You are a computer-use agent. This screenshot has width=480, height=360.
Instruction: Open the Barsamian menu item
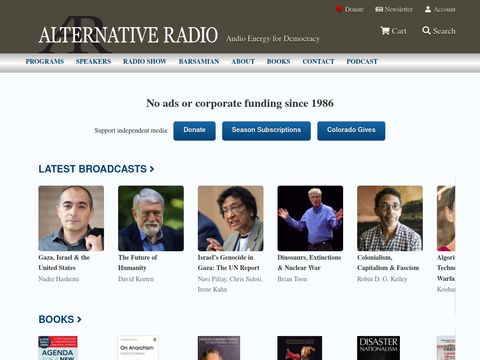pyautogui.click(x=199, y=61)
